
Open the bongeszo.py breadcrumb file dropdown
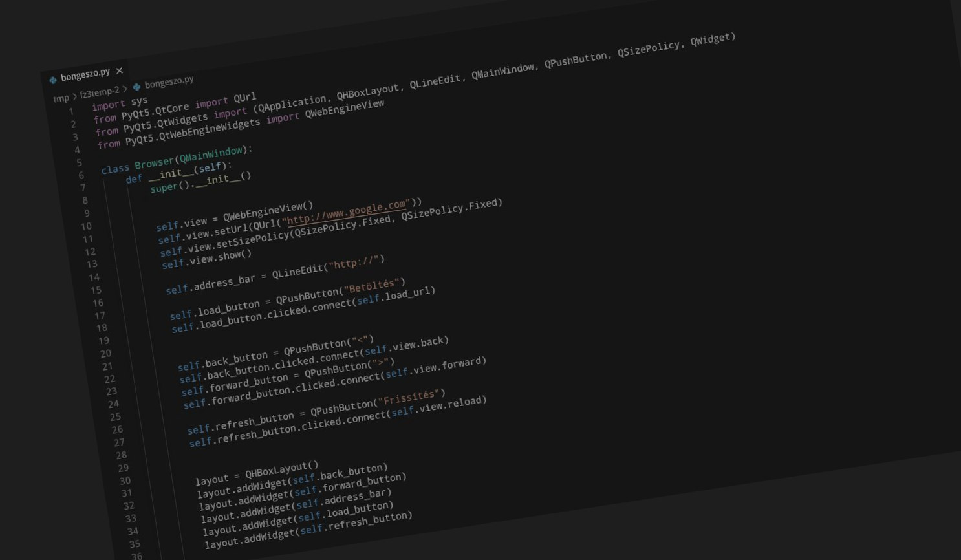click(169, 83)
